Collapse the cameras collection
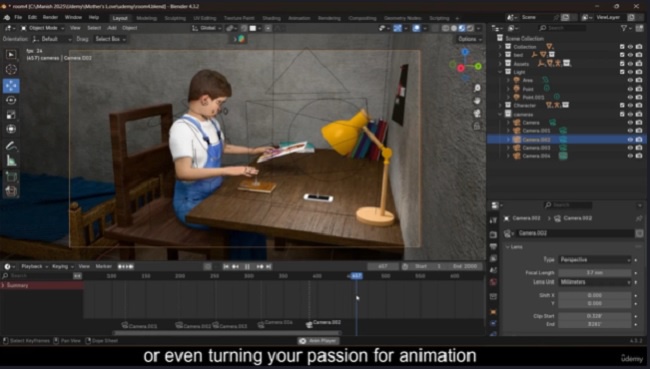This screenshot has width=650, height=369. [x=500, y=114]
